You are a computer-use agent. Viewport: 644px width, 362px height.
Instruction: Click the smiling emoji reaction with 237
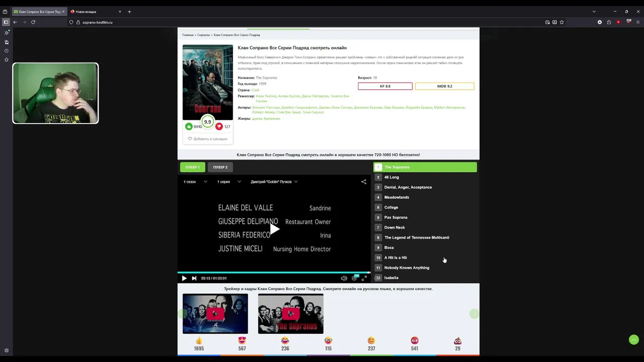pyautogui.click(x=371, y=341)
